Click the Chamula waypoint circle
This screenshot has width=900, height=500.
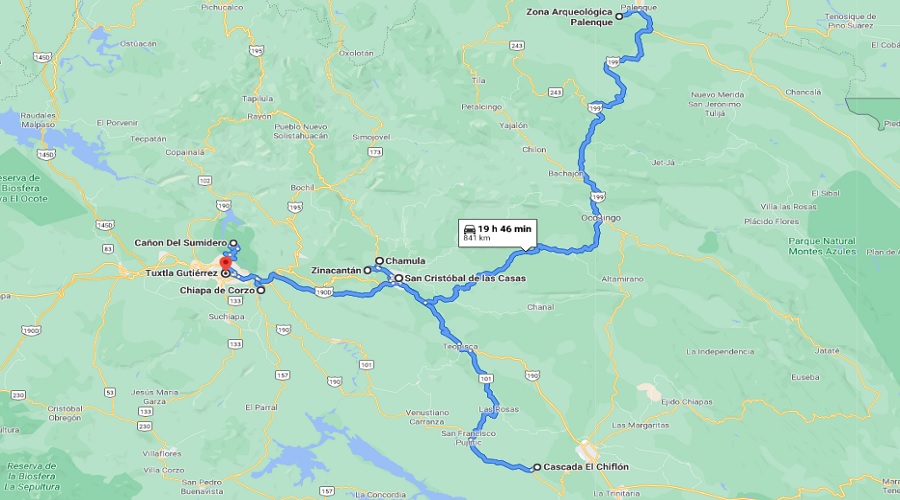[x=379, y=261]
